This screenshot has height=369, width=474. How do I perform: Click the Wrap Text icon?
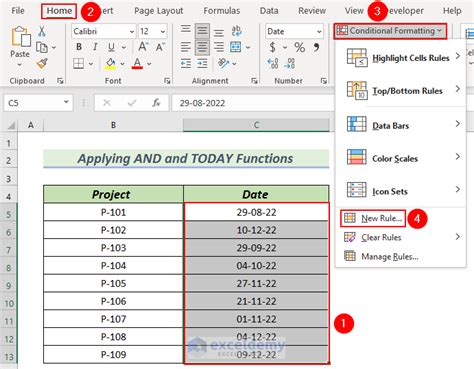236,31
